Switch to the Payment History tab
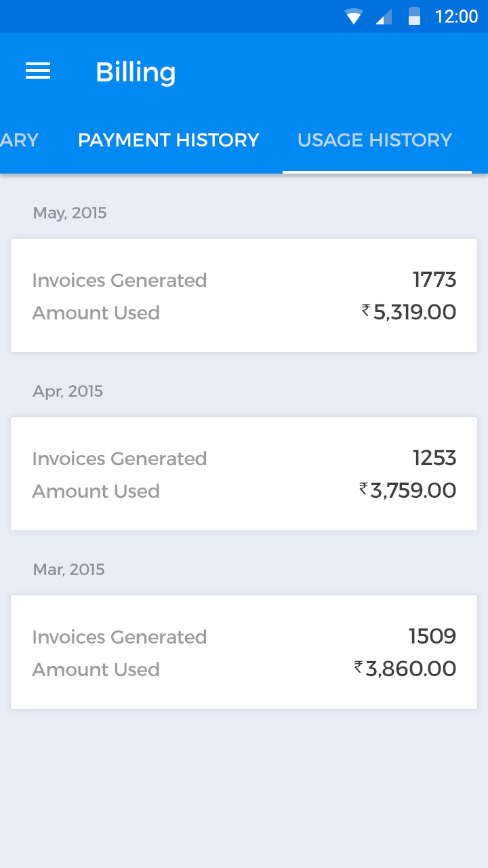The height and width of the screenshot is (868, 488). point(168,140)
